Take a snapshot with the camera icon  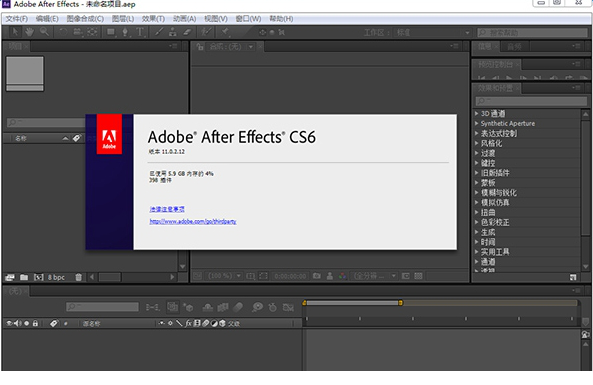(317, 276)
